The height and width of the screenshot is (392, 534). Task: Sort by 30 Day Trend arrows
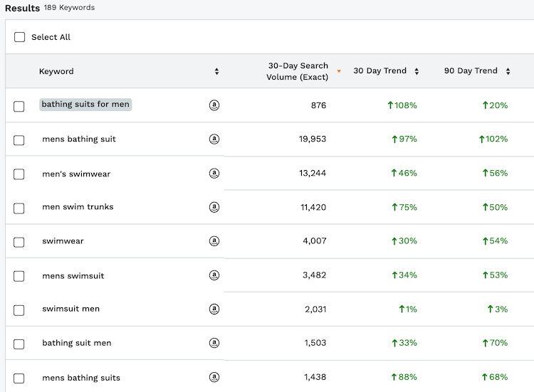[x=417, y=71]
